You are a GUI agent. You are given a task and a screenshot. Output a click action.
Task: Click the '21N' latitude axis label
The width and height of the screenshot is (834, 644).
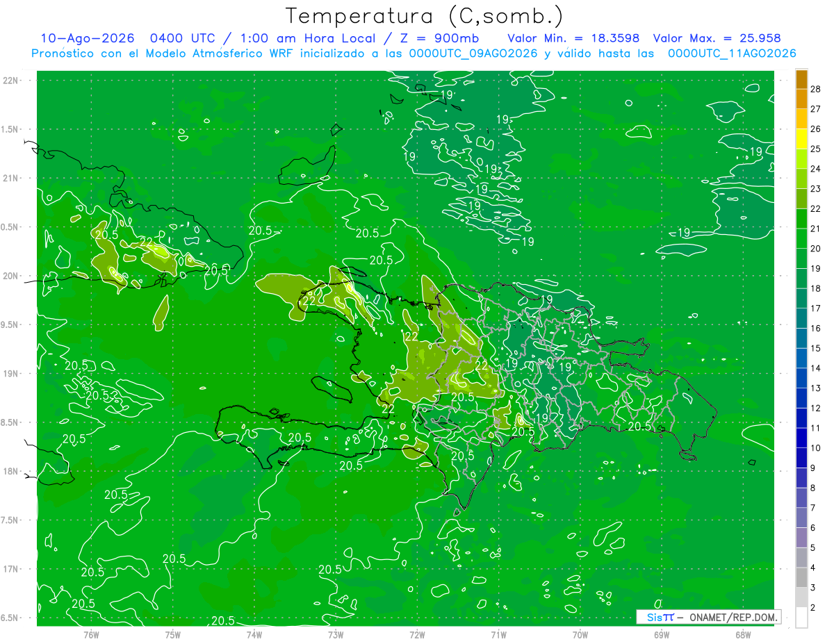tap(10, 178)
